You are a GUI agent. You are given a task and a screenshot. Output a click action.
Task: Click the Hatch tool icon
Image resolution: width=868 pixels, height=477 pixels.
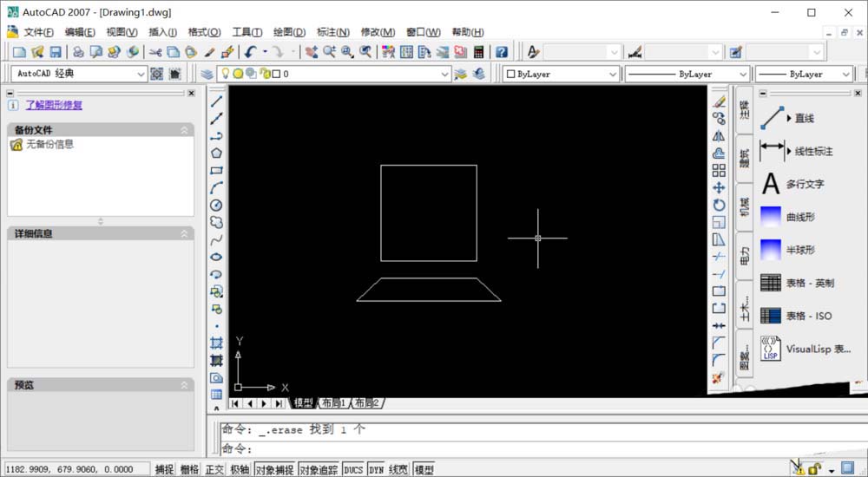217,343
